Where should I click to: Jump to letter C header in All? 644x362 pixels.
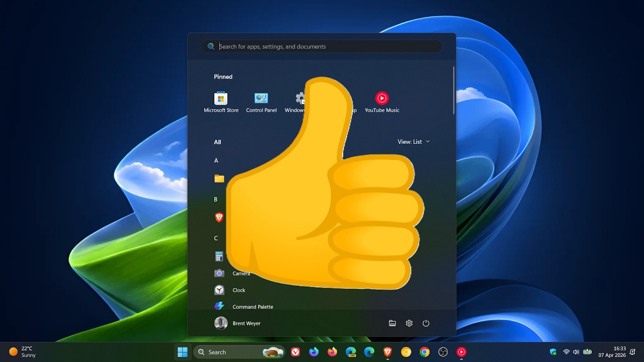pyautogui.click(x=216, y=238)
